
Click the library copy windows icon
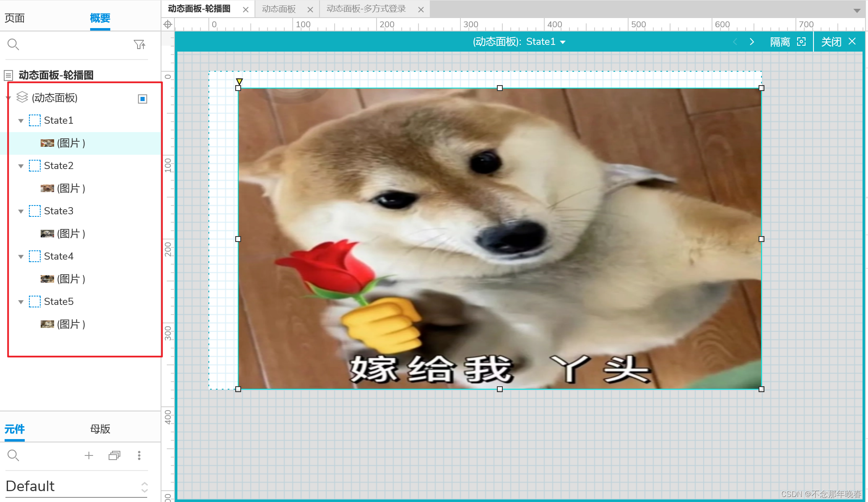point(114,455)
